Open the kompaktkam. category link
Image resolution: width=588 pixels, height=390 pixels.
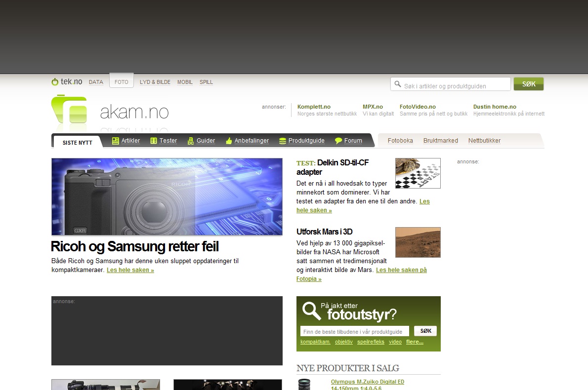tap(315, 342)
